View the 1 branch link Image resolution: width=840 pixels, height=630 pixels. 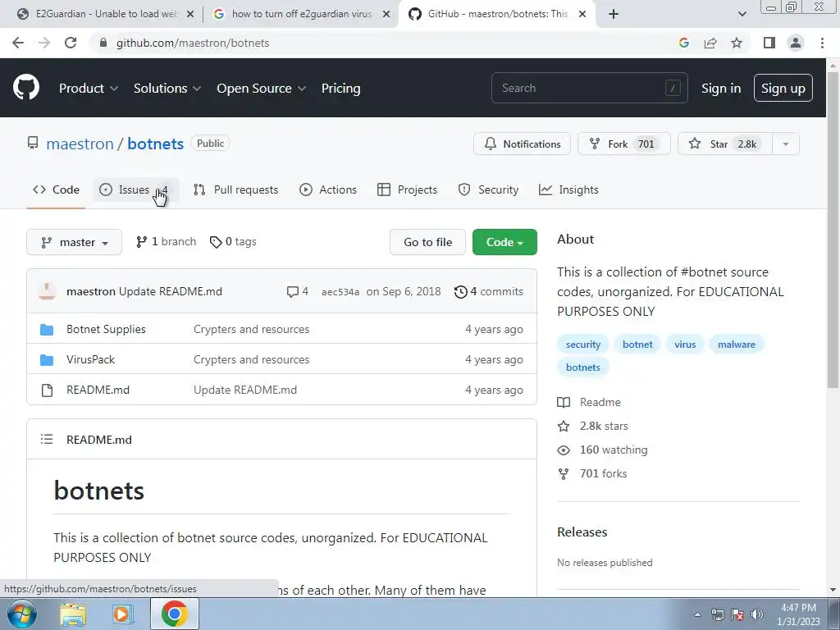pos(166,242)
